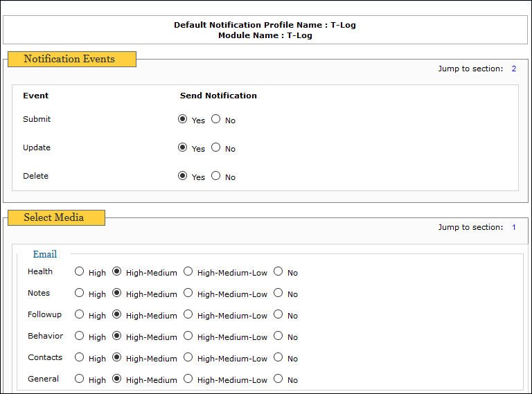Click the Notification Events section header
Screen dimensions: 532x394
(x=72, y=60)
